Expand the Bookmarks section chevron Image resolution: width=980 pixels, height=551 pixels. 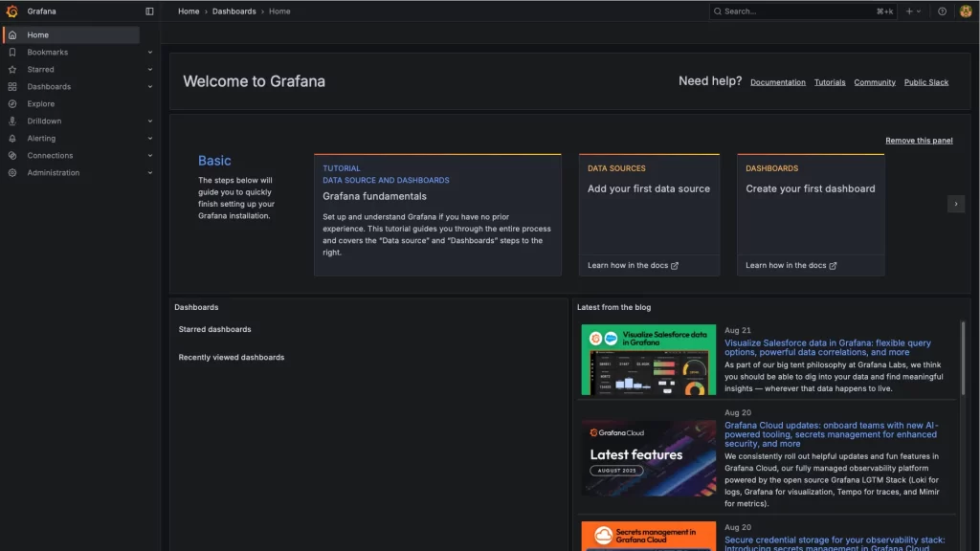pyautogui.click(x=150, y=53)
